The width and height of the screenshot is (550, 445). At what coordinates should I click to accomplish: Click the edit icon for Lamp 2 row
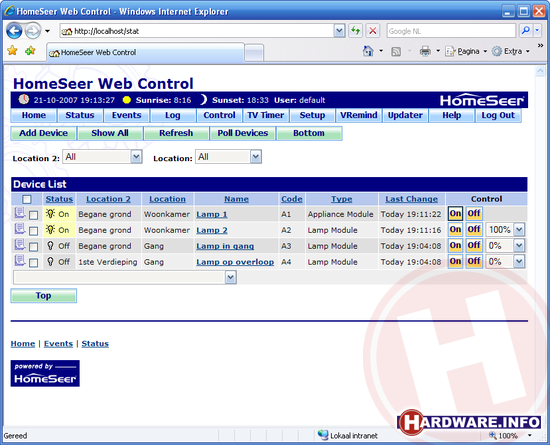tap(20, 229)
